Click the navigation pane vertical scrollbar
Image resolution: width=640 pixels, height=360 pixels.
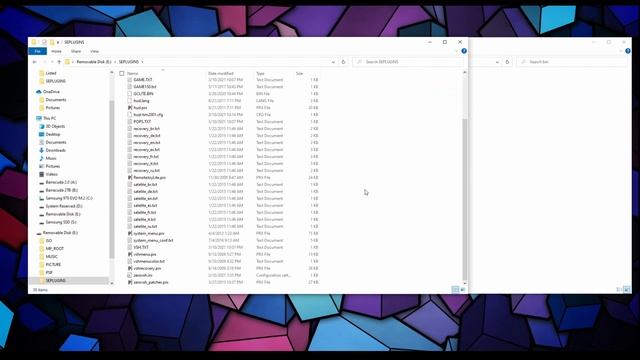pos(112,179)
